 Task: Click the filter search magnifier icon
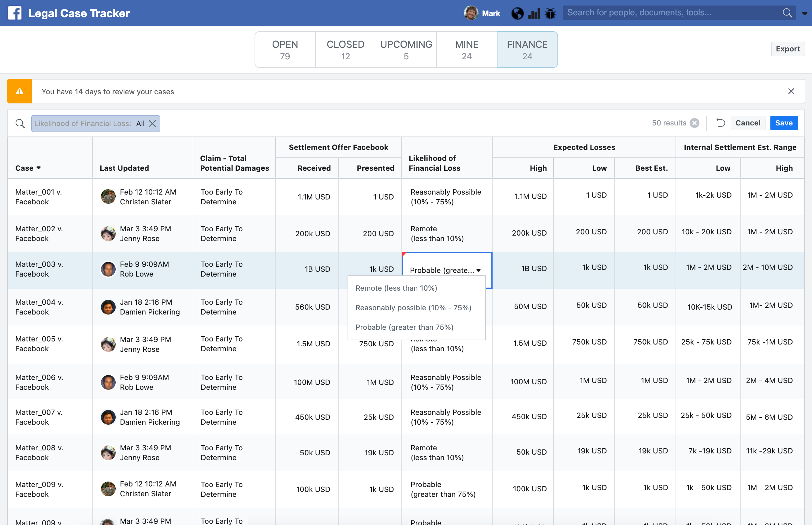click(x=20, y=123)
